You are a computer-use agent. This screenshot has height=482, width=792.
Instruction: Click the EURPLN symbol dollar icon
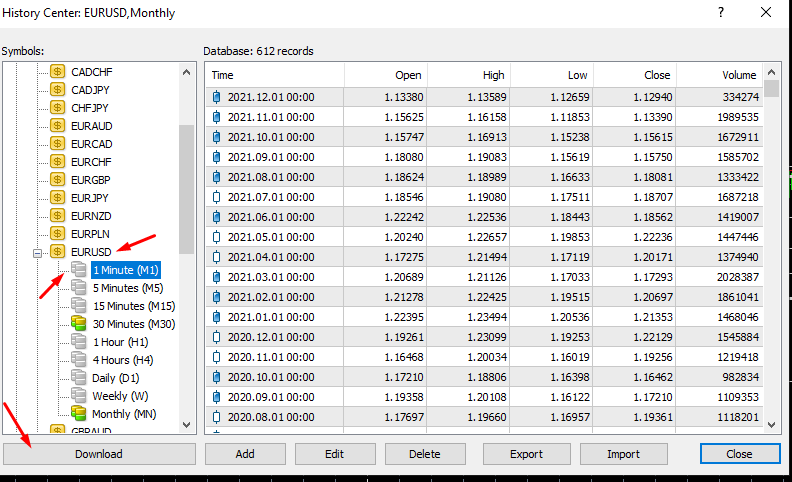click(58, 233)
